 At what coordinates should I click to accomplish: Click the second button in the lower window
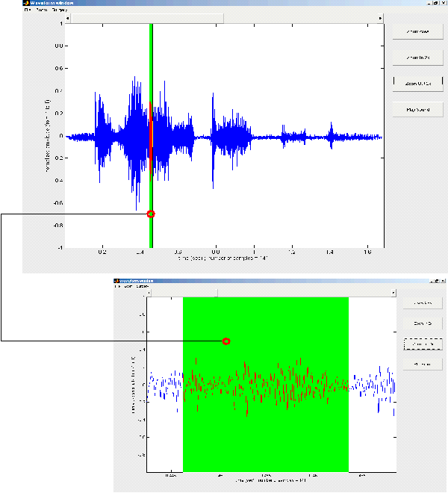click(x=422, y=323)
